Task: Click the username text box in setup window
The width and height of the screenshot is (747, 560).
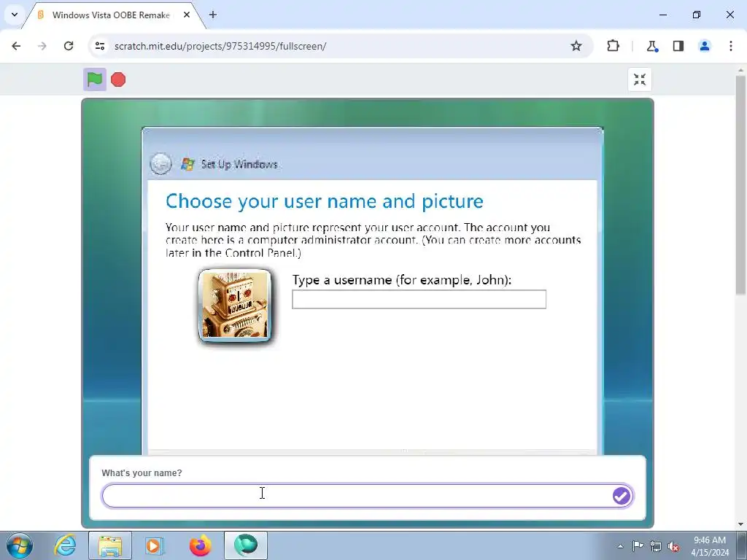Action: [x=419, y=300]
